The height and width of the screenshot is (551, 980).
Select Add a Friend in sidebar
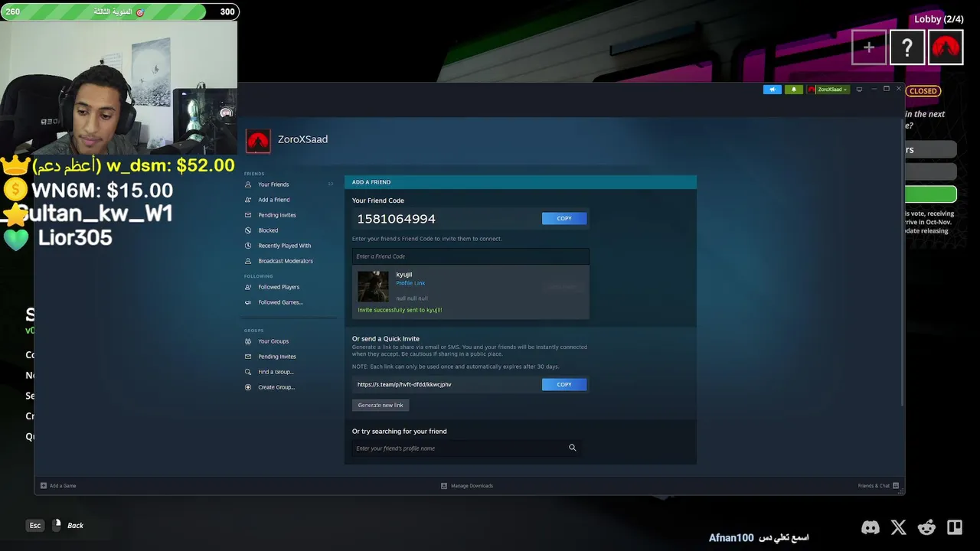(273, 200)
